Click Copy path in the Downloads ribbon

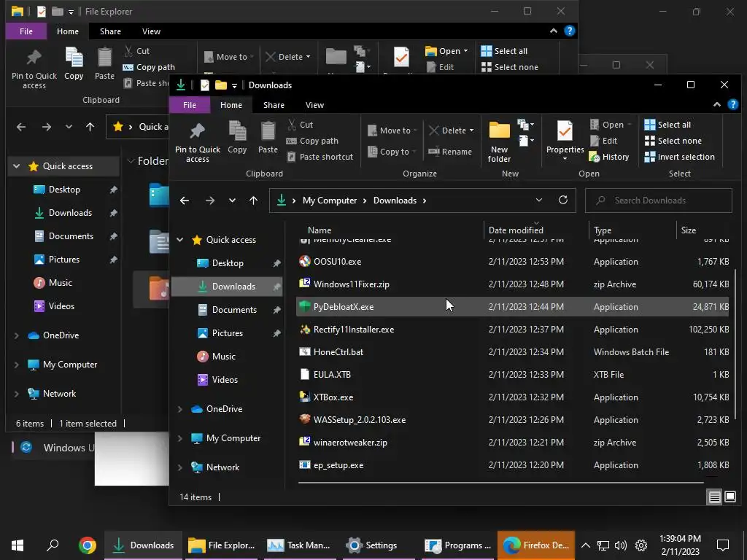tap(312, 141)
